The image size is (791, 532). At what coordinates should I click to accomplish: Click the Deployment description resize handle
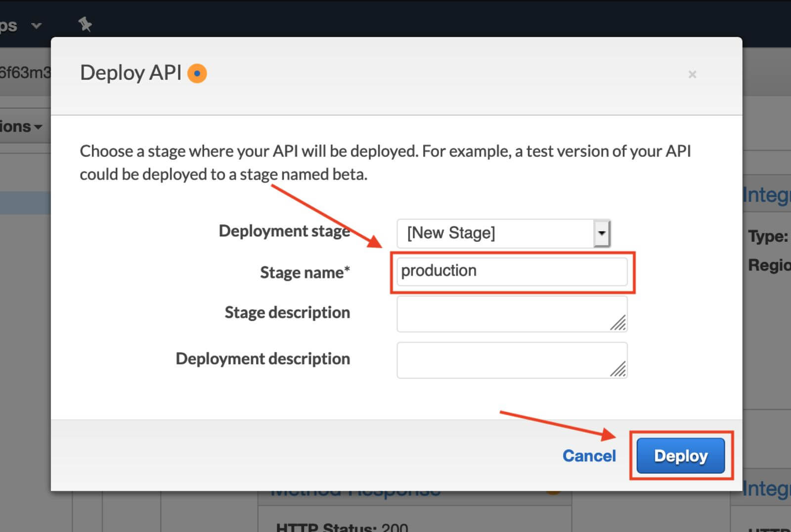click(618, 369)
